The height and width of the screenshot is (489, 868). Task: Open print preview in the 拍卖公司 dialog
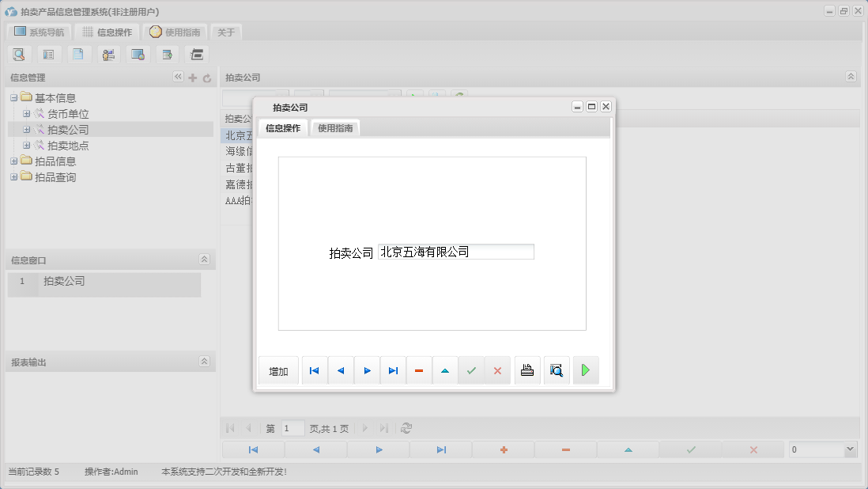tap(557, 370)
